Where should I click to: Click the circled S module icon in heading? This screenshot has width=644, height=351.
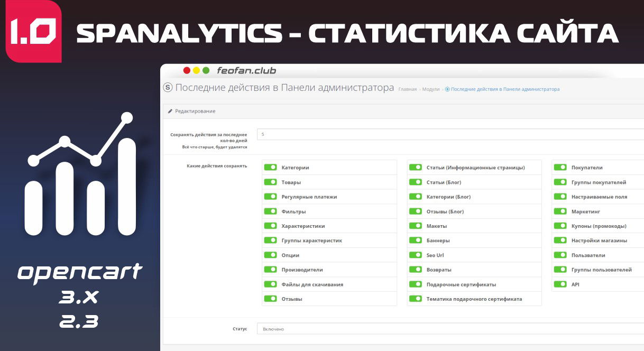168,88
